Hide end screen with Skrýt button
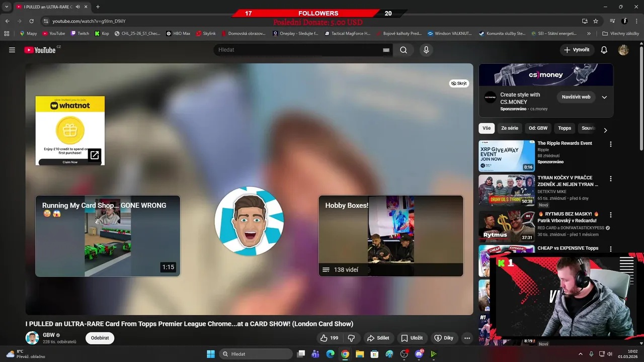The image size is (644, 362). coord(459,83)
